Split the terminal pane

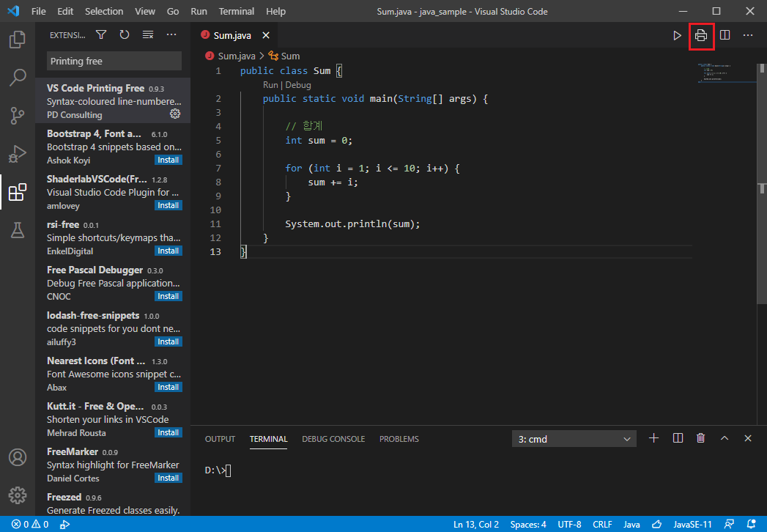[x=678, y=438]
